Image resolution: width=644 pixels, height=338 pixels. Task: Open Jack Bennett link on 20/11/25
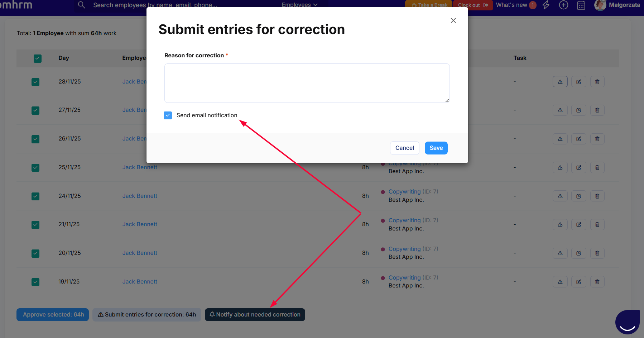[x=140, y=253]
